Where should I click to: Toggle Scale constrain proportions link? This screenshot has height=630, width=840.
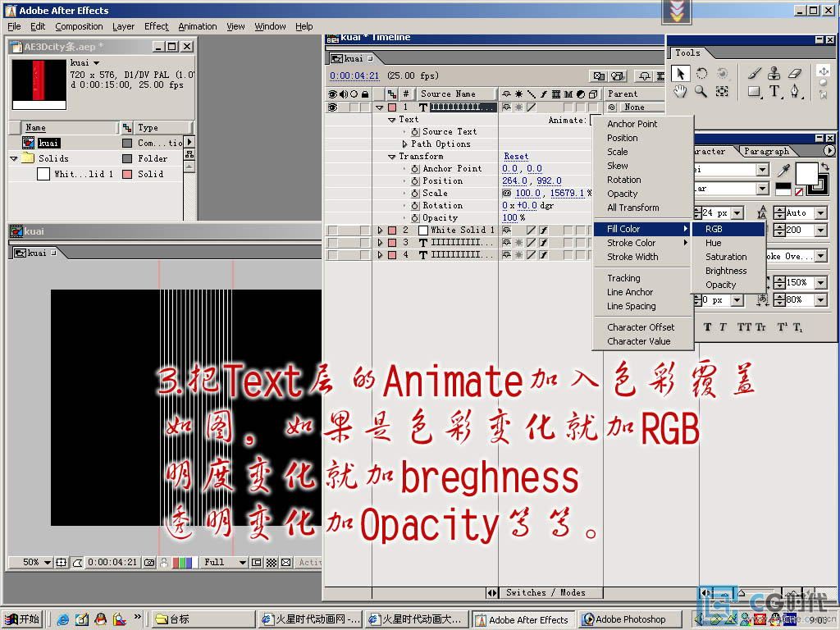click(507, 193)
